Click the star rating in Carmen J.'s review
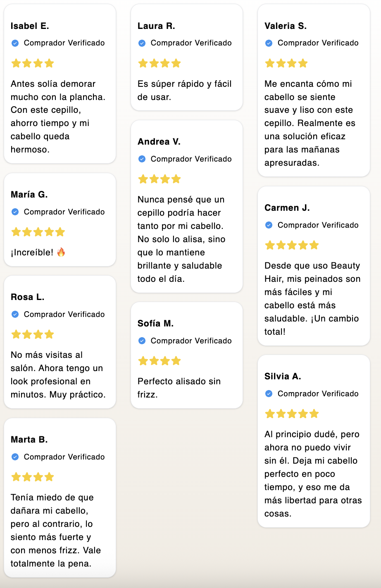The height and width of the screenshot is (588, 381). 292,245
